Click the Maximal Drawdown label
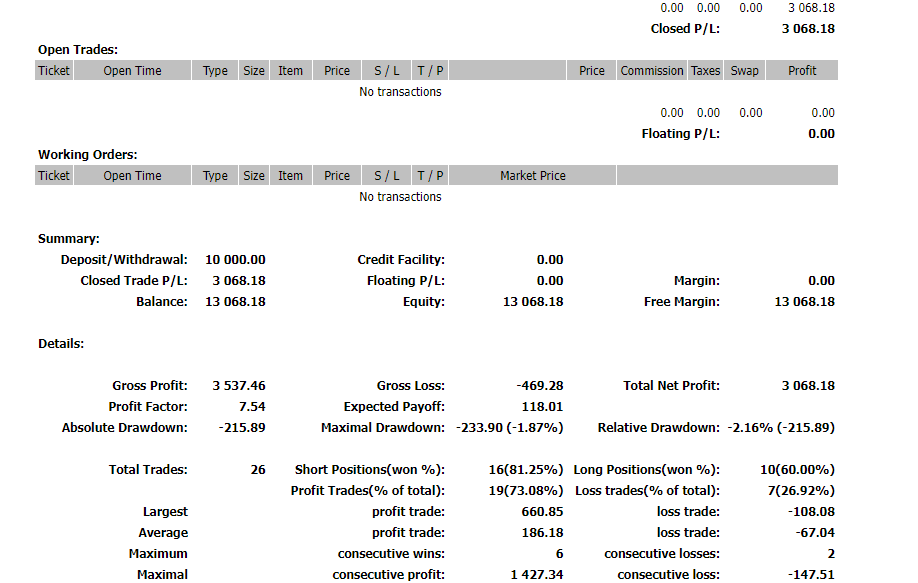 point(383,428)
